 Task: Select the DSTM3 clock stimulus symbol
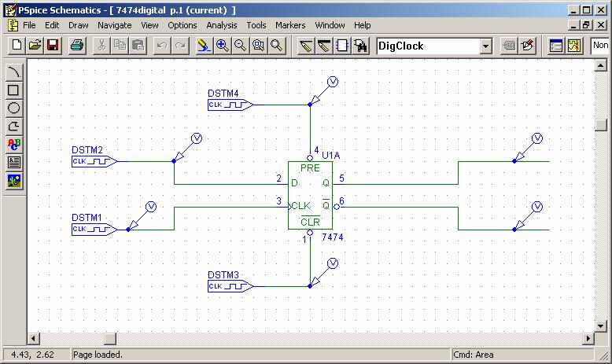coord(230,286)
